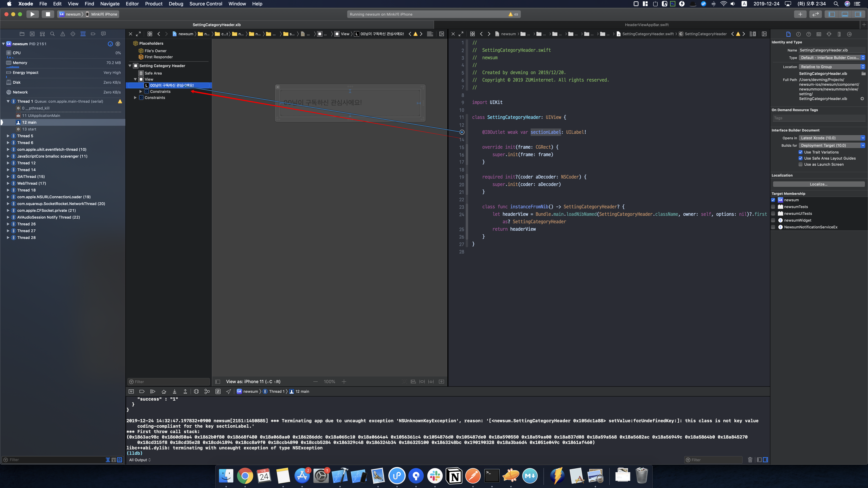
Task: Open the 'Opens in' Xcode version dropdown
Action: pos(832,138)
